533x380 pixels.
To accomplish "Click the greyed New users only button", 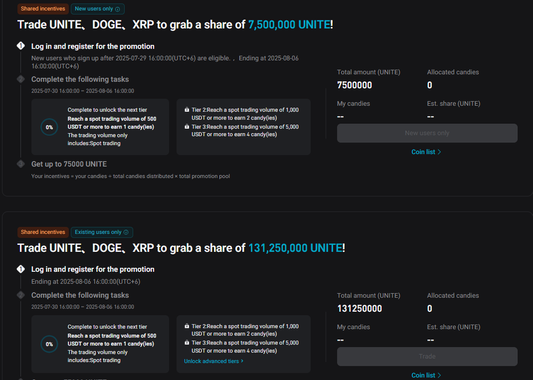I will tap(427, 133).
